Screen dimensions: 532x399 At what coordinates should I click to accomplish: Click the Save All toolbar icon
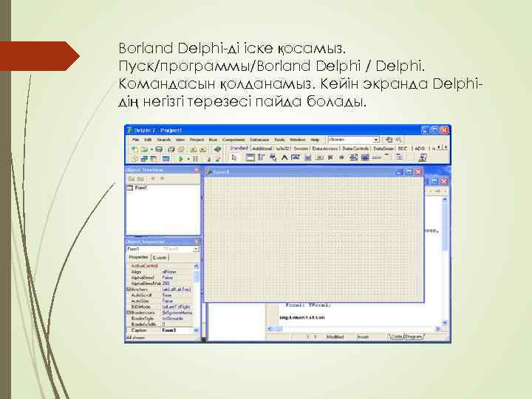tap(171, 149)
